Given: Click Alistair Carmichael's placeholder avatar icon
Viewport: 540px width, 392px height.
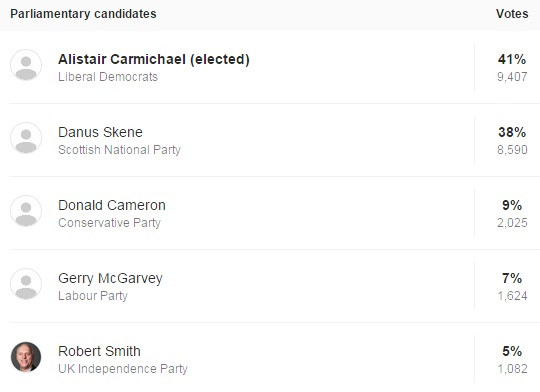Looking at the screenshot, I should point(26,65).
